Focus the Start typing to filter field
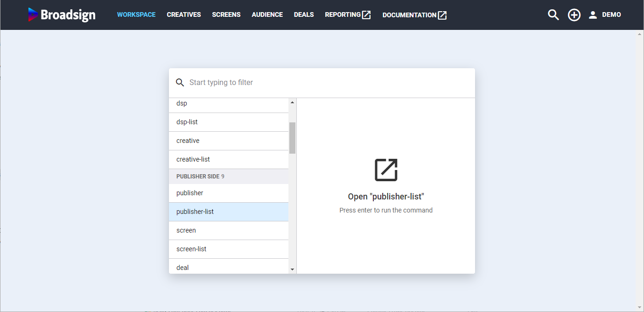 point(327,83)
